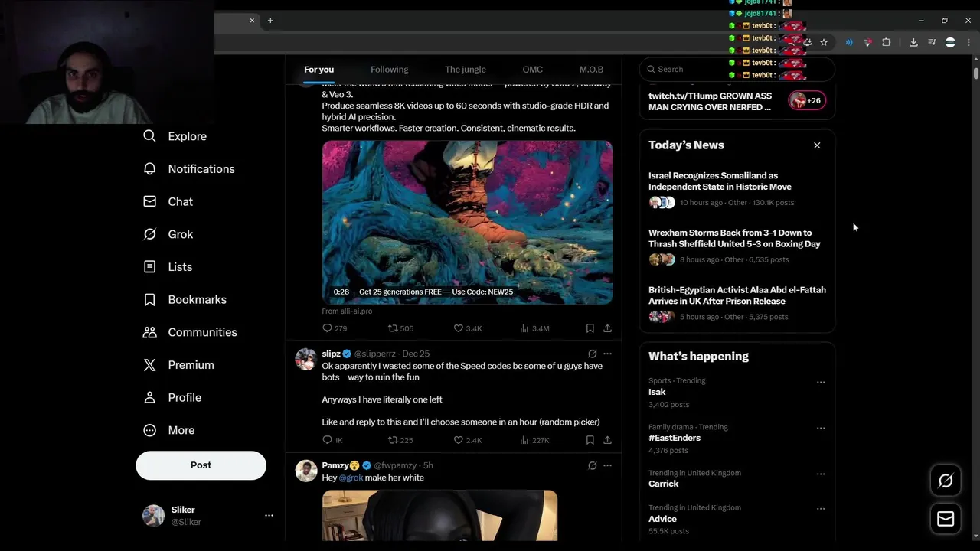Bookmark slipz's Speed codes post

click(590, 440)
